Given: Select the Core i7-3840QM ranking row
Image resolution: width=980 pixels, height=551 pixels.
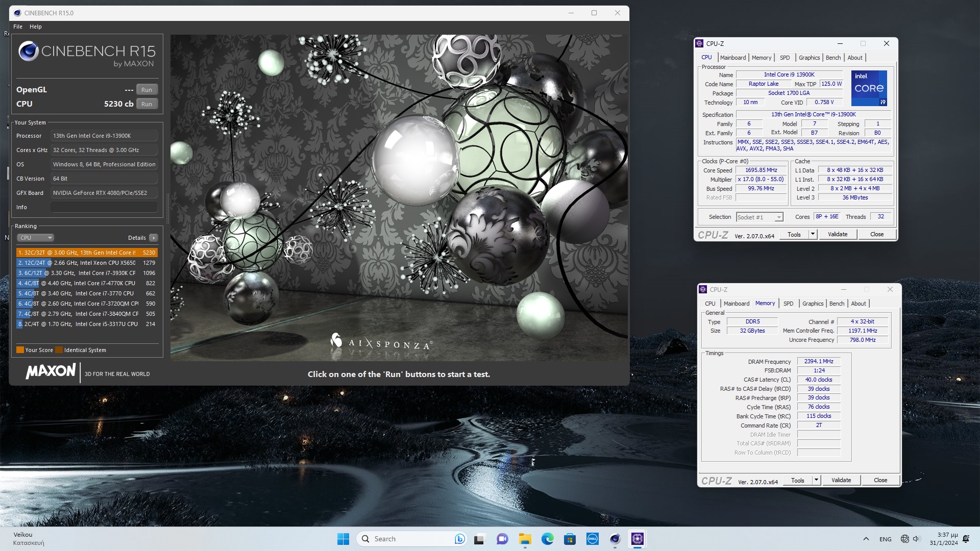Looking at the screenshot, I should click(87, 314).
